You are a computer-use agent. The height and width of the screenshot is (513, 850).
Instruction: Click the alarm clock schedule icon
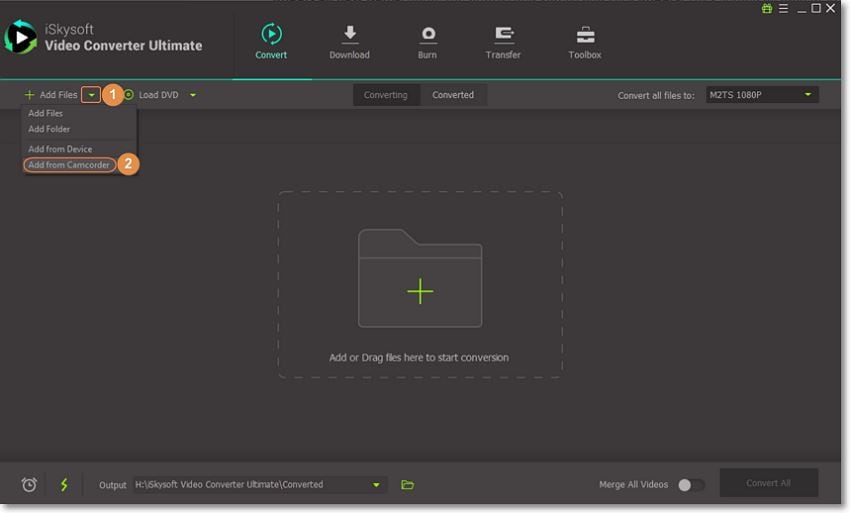[29, 484]
